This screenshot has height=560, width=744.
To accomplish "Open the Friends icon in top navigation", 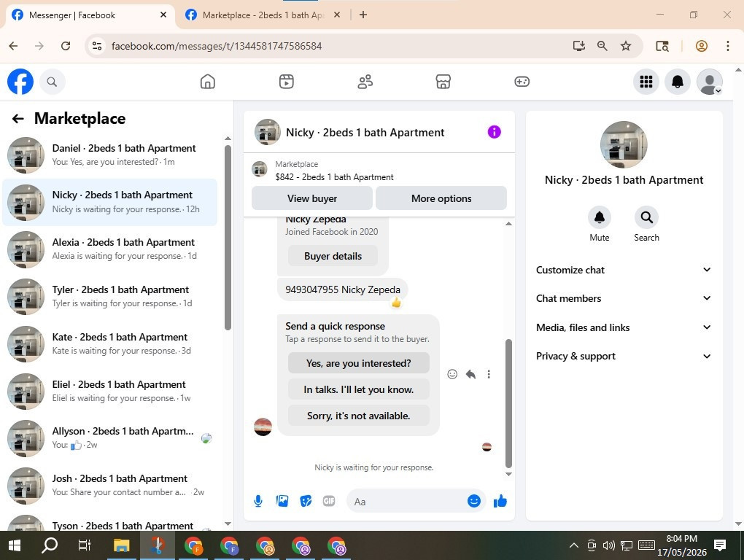I will coord(365,82).
